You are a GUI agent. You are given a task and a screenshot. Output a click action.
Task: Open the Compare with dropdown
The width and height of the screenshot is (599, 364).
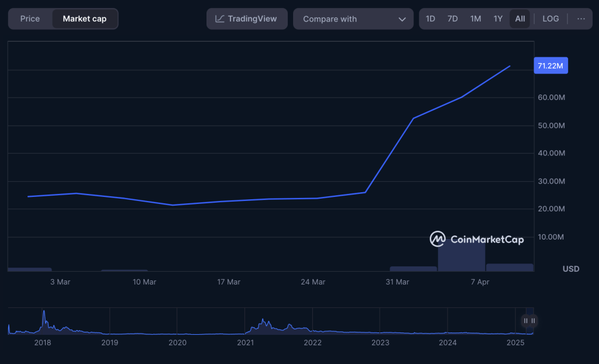[353, 18]
